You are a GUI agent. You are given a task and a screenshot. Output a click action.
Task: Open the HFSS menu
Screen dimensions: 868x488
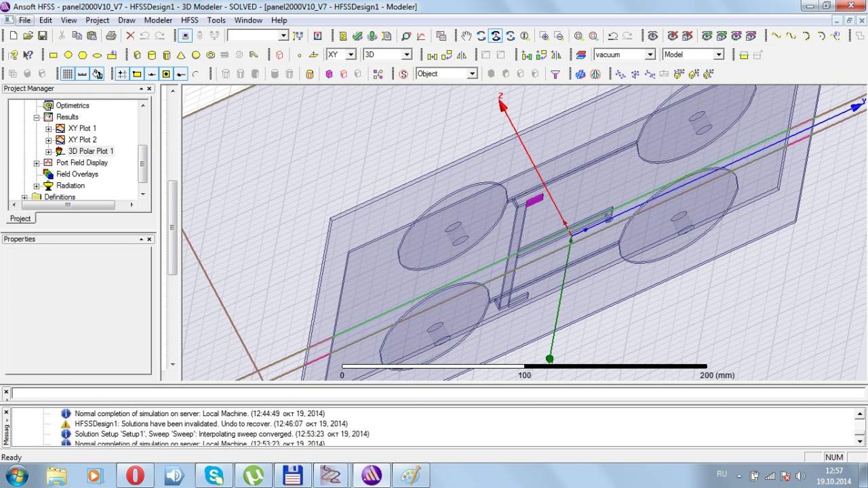pyautogui.click(x=189, y=20)
